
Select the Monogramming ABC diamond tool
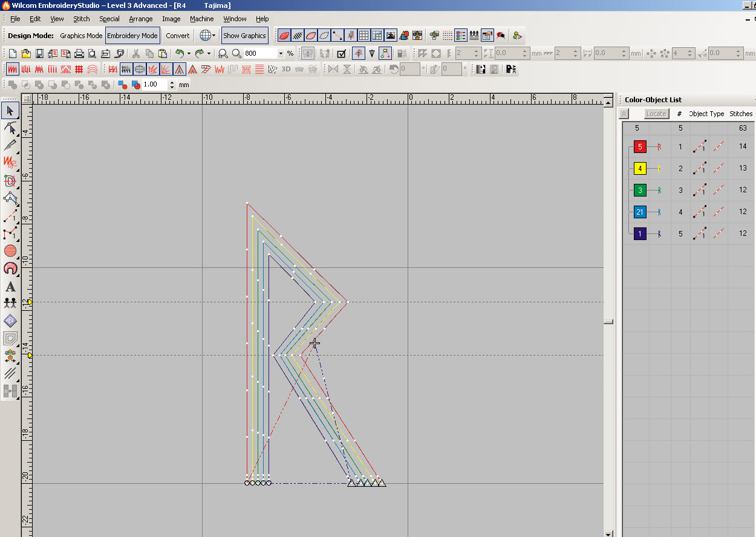pos(10,321)
